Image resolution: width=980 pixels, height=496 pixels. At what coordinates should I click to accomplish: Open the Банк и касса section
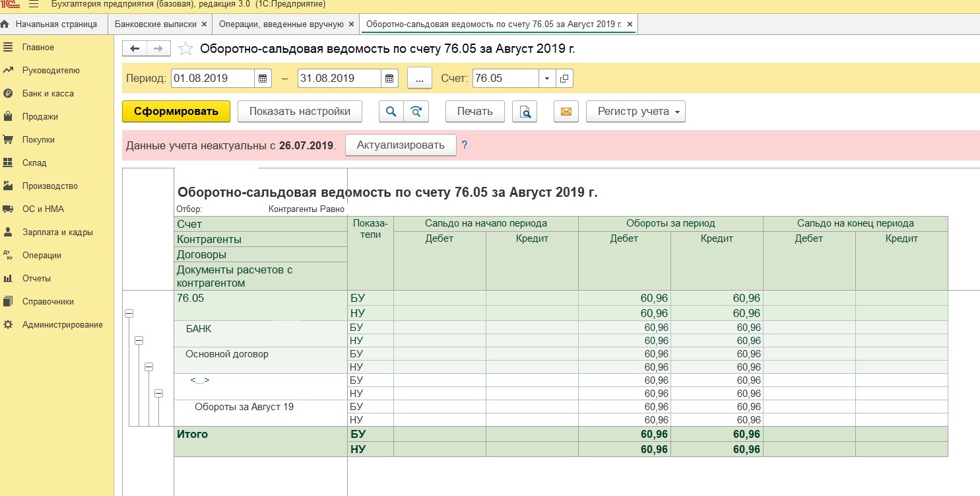[x=48, y=94]
